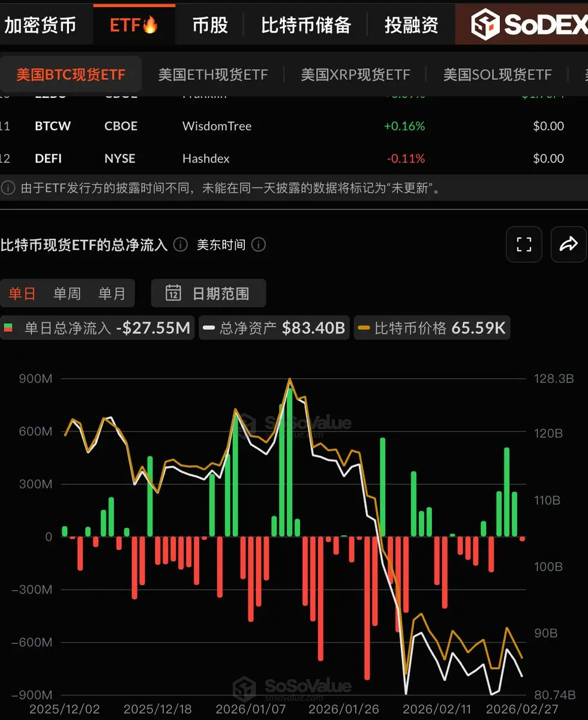Click the -0.11% change value
This screenshot has height=720, width=588.
tap(406, 158)
